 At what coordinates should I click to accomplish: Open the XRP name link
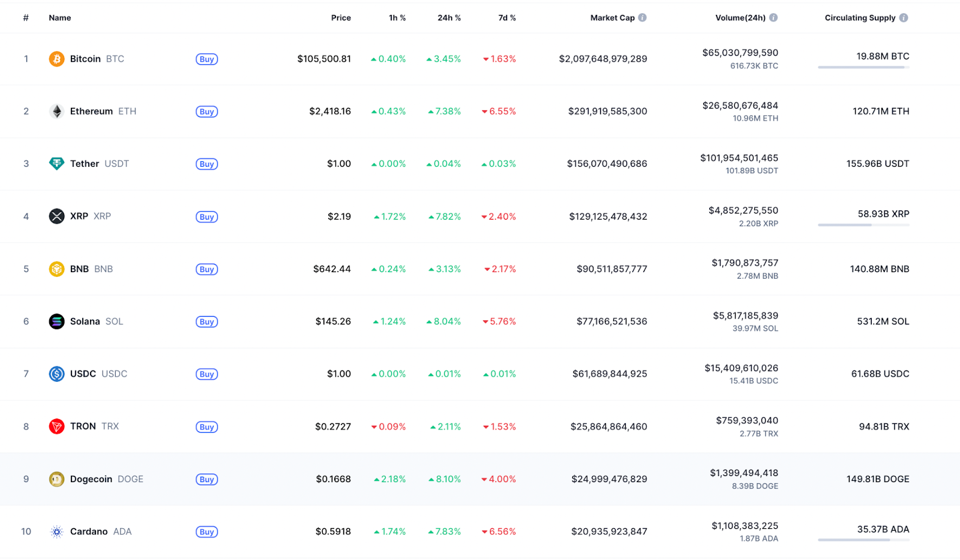point(91,216)
